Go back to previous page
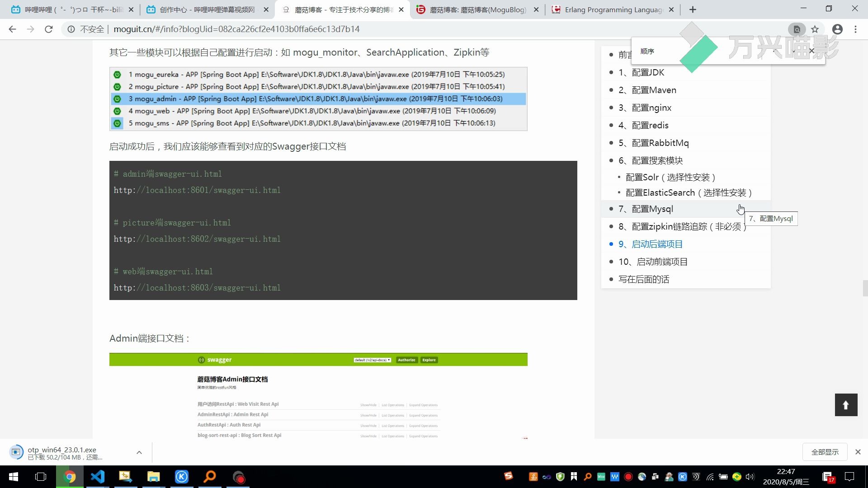Viewport: 868px width, 488px height. point(12,29)
